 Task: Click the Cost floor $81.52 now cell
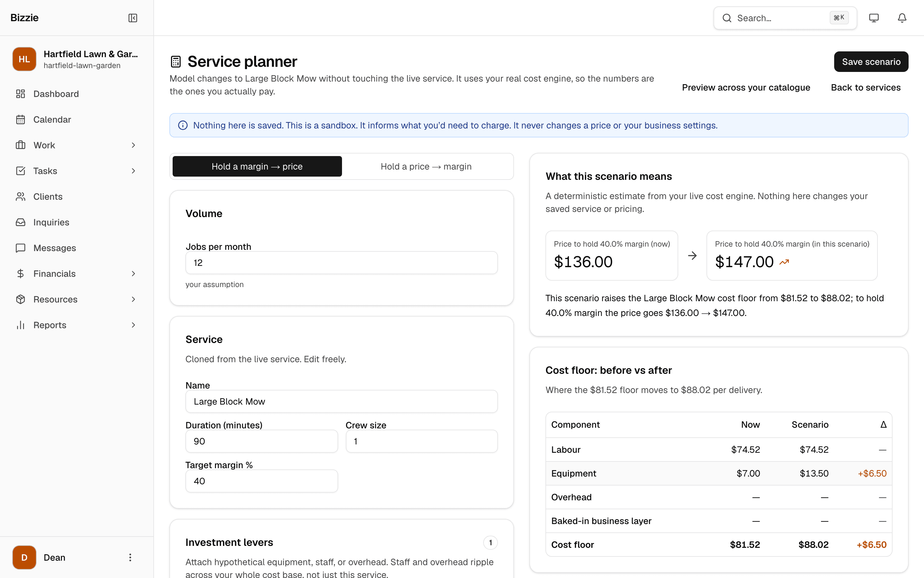(x=745, y=544)
